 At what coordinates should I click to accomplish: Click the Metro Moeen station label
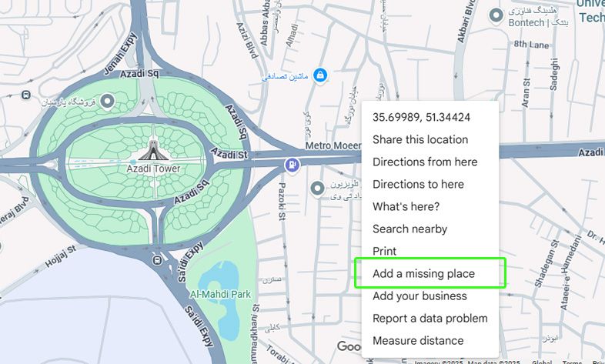(333, 145)
